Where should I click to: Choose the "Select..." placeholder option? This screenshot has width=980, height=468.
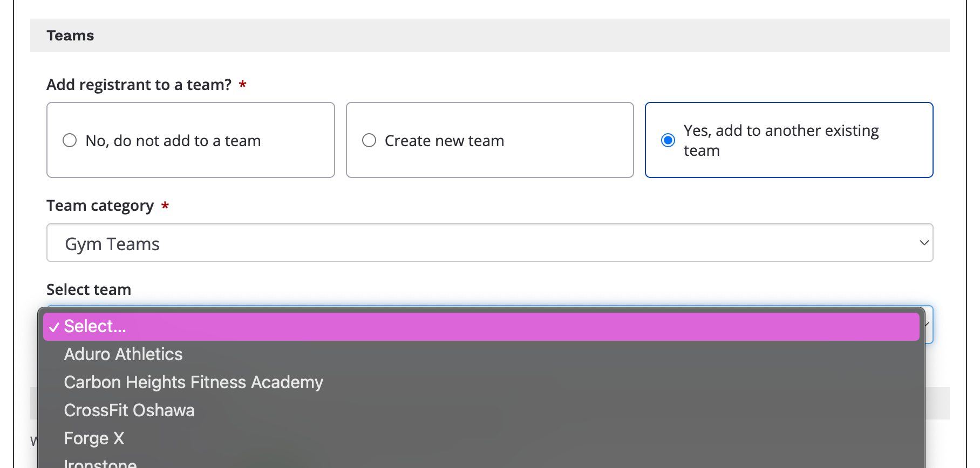click(x=481, y=326)
